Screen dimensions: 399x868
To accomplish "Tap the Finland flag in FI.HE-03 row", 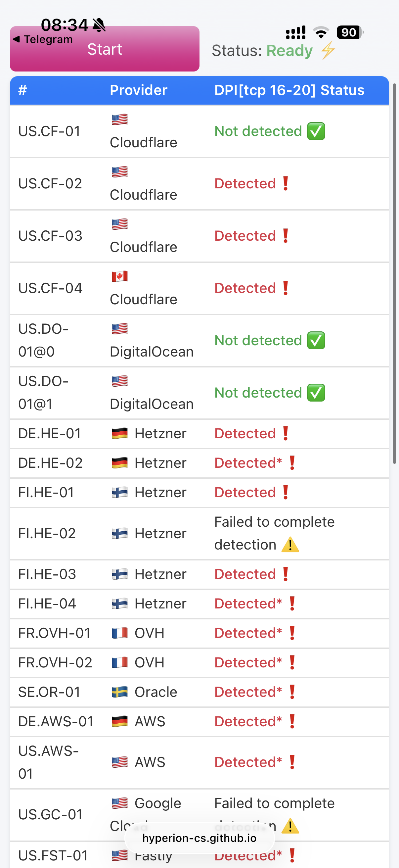I will point(119,574).
